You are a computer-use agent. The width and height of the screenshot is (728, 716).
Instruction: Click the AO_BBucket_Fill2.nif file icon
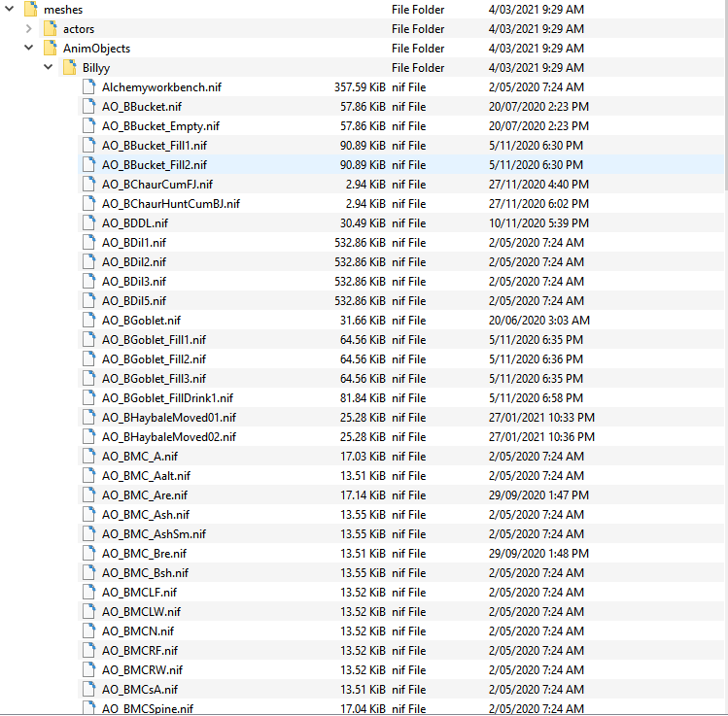pyautogui.click(x=89, y=165)
